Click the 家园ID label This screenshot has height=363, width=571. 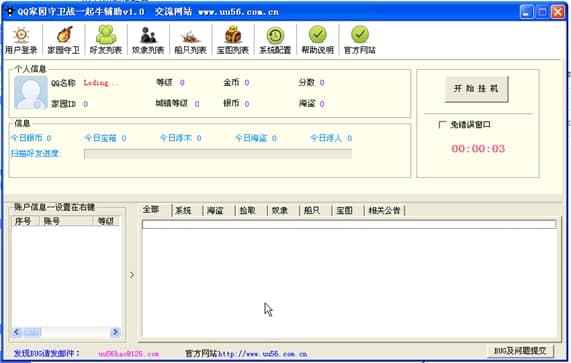pyautogui.click(x=63, y=104)
